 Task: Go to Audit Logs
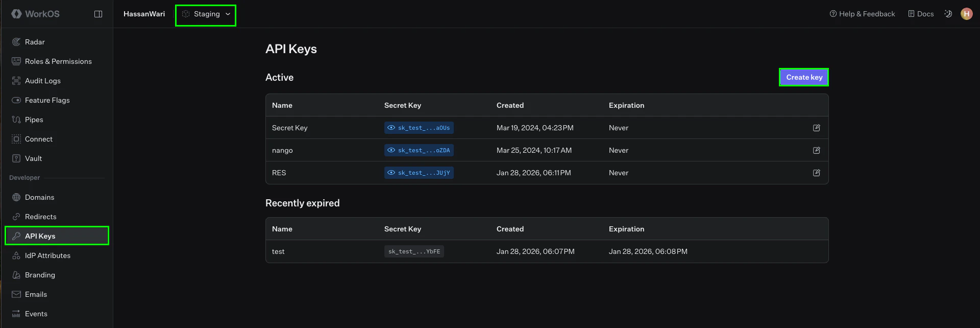(x=42, y=81)
